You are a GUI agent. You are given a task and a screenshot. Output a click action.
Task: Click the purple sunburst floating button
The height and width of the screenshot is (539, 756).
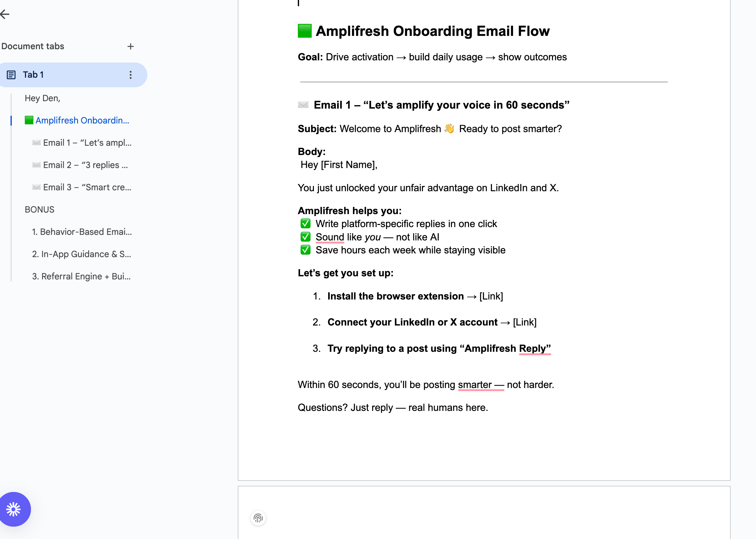(x=14, y=509)
